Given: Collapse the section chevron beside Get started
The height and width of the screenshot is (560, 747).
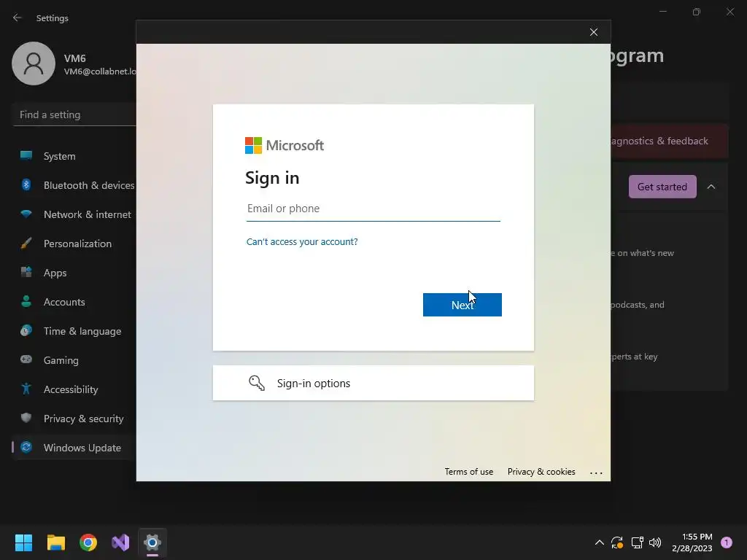Looking at the screenshot, I should pyautogui.click(x=711, y=187).
